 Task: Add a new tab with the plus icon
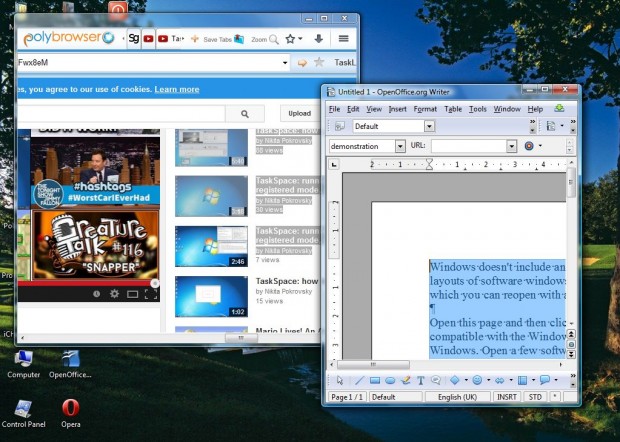coord(194,39)
